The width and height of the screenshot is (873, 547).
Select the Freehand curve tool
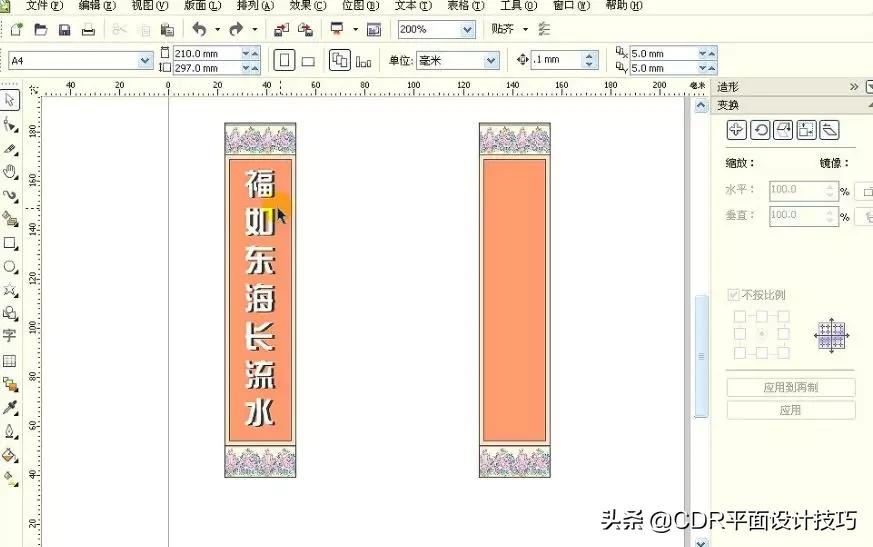[10, 196]
